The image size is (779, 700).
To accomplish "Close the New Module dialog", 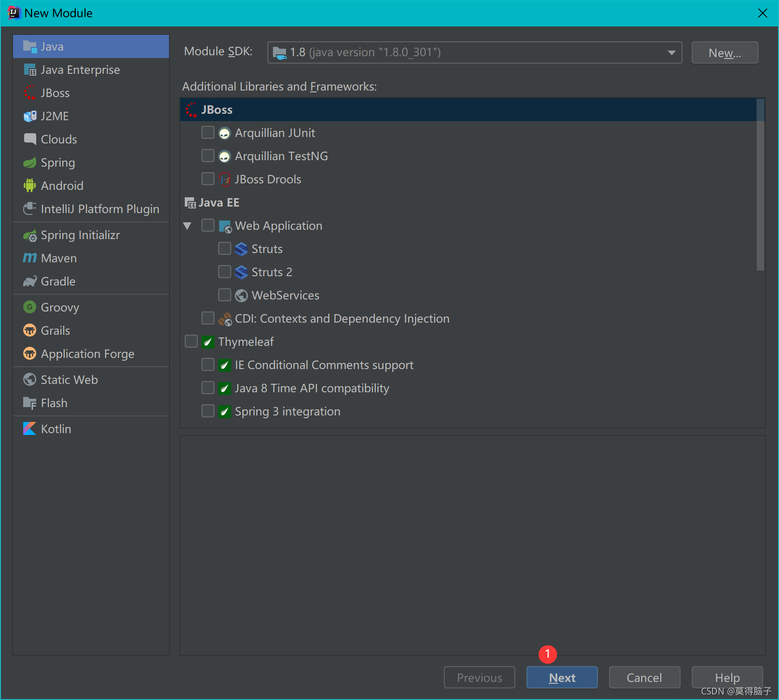I will click(x=762, y=13).
